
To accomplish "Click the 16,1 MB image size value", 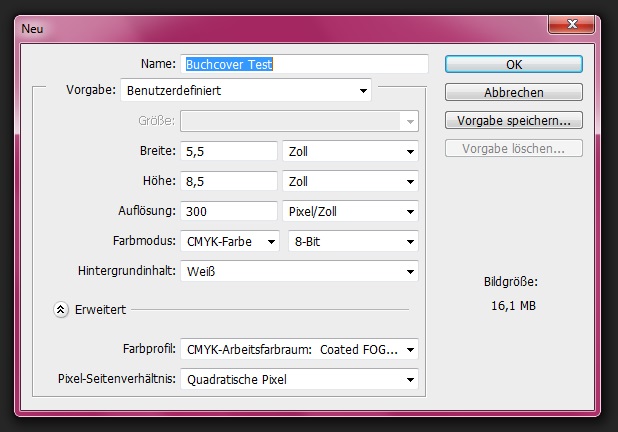I will click(x=513, y=306).
